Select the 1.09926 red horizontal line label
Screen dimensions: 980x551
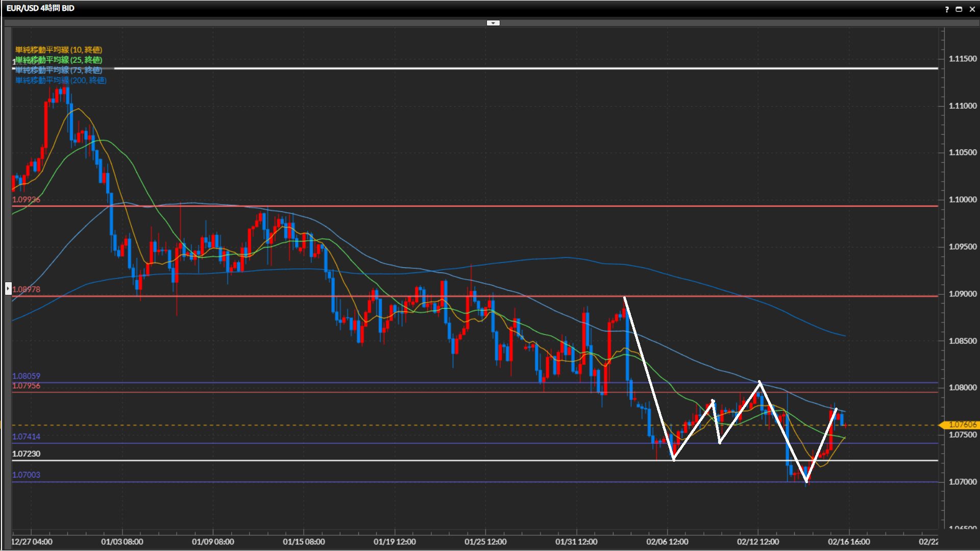pyautogui.click(x=26, y=199)
